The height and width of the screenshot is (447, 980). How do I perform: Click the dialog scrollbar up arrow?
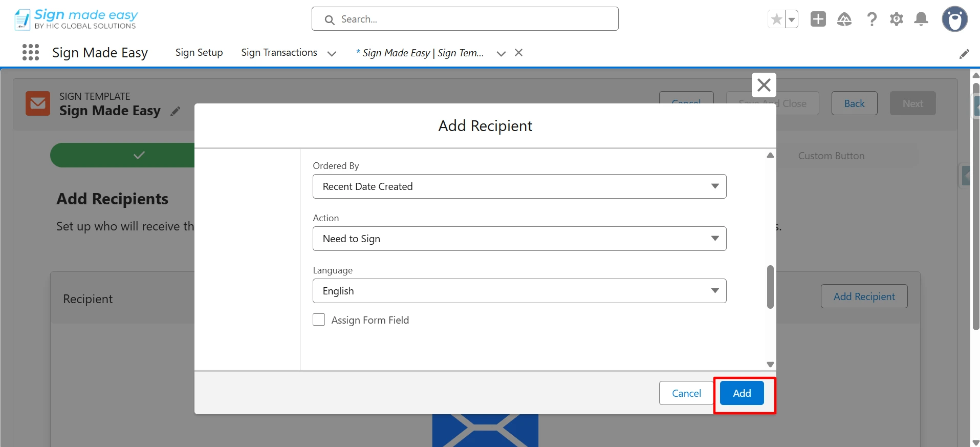(x=770, y=155)
